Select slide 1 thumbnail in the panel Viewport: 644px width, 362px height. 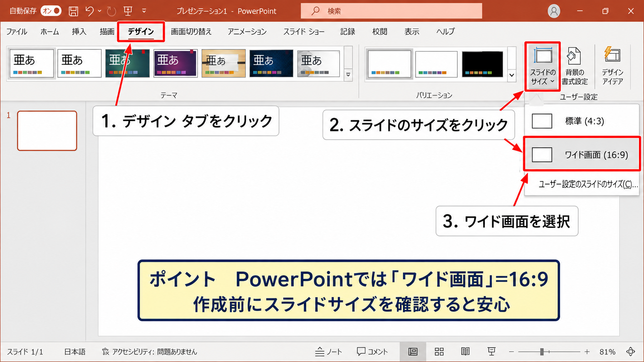click(x=47, y=131)
